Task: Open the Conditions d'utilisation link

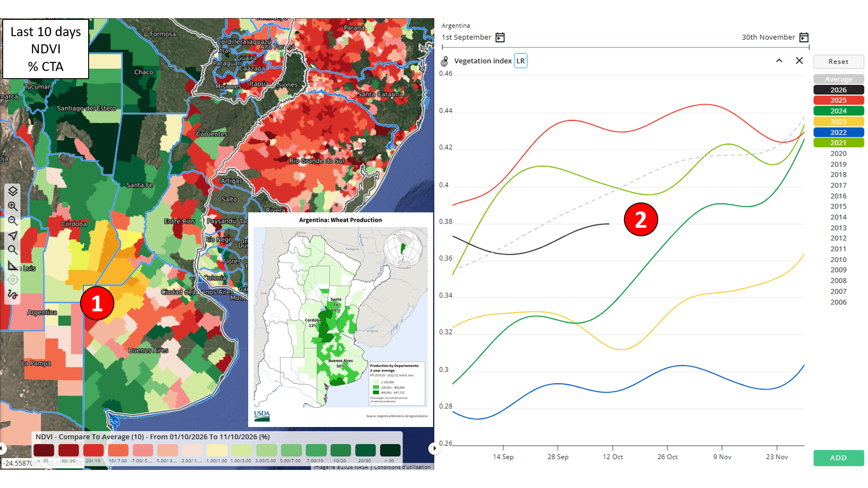Action: point(402,467)
